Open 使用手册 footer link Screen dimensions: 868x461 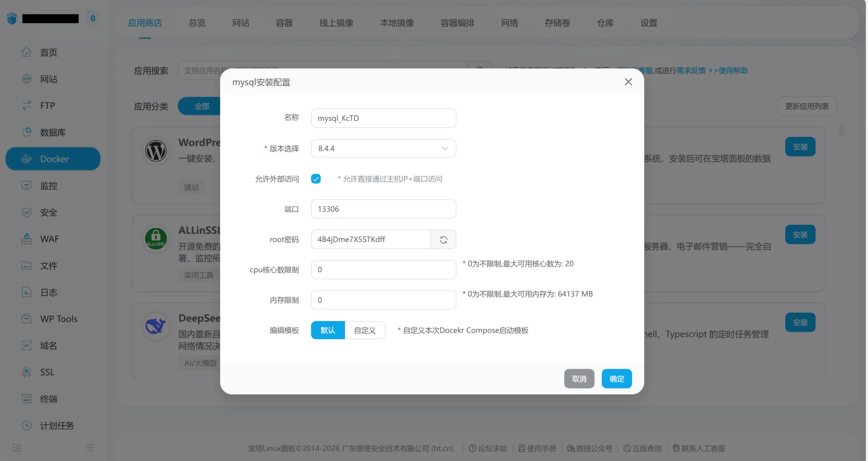coord(537,449)
